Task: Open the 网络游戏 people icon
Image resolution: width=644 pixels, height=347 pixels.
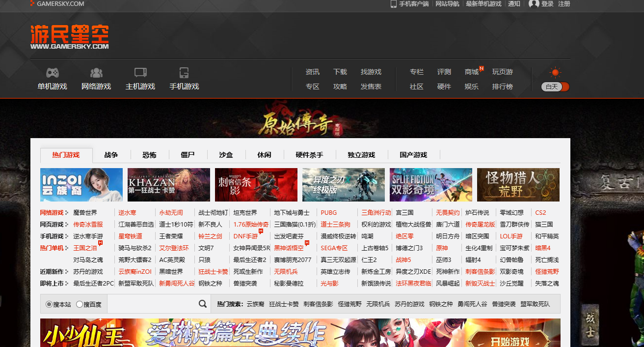Action: coord(96,73)
